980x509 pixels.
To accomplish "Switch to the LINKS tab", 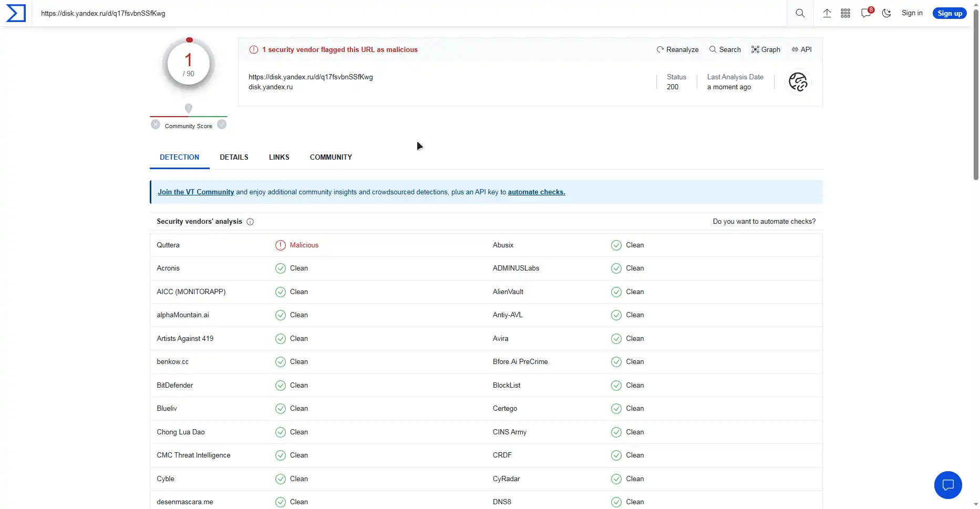I will click(279, 157).
